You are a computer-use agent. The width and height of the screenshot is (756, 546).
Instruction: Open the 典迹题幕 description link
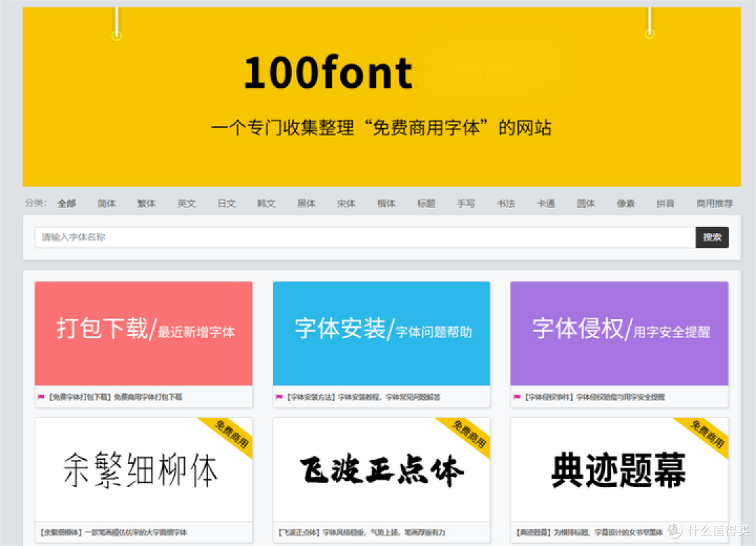tap(589, 533)
